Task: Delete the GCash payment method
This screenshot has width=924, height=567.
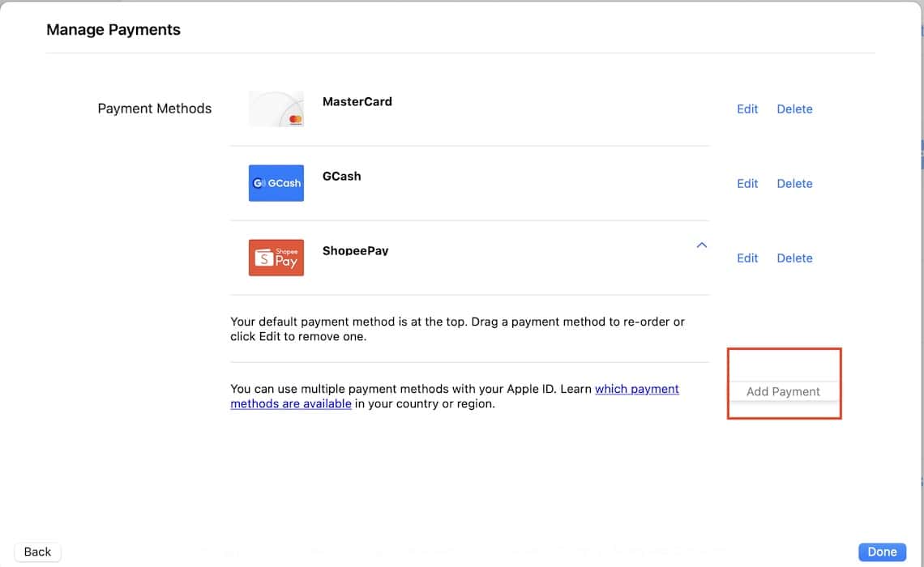Action: coord(794,183)
